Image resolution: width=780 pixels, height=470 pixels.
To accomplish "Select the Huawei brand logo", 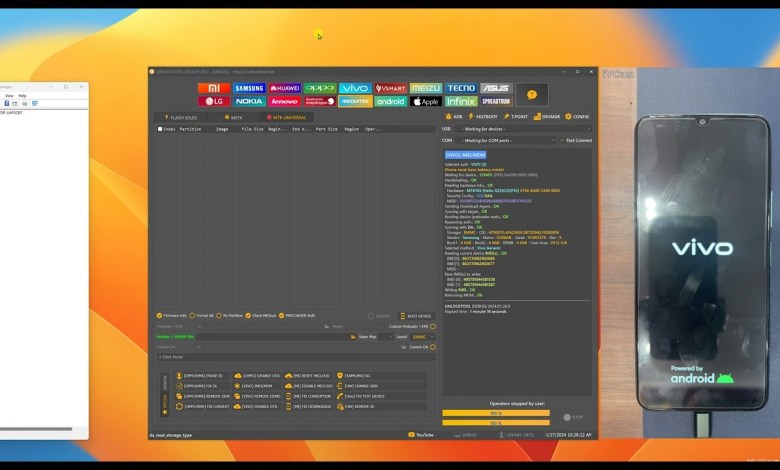I will [285, 88].
